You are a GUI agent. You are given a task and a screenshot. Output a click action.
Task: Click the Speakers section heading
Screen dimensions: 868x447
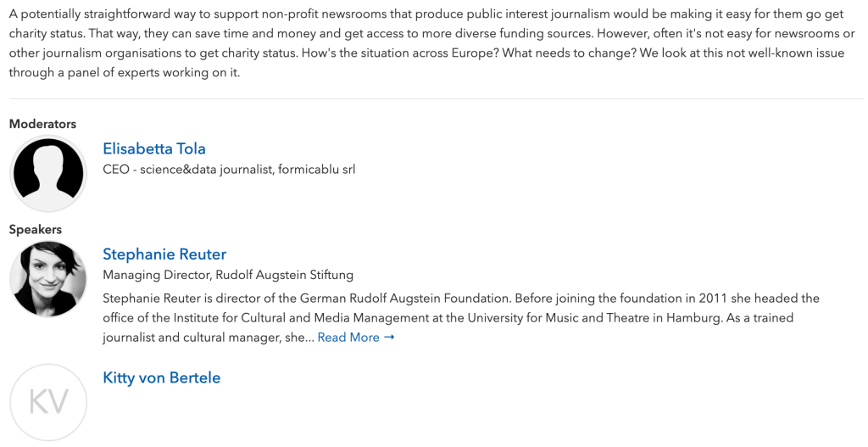pos(36,229)
